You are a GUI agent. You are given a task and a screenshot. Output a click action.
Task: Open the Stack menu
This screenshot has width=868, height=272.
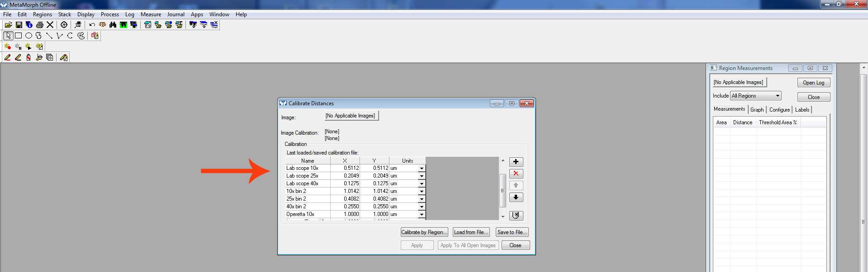point(65,14)
